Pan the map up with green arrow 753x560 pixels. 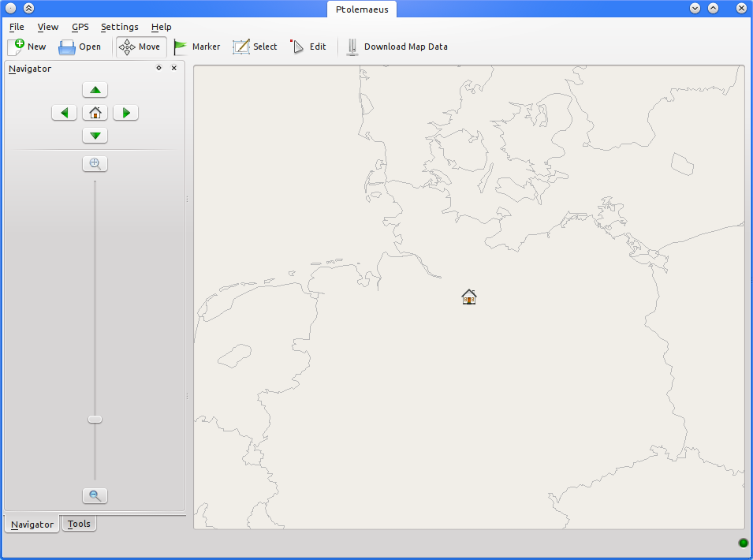pyautogui.click(x=95, y=90)
